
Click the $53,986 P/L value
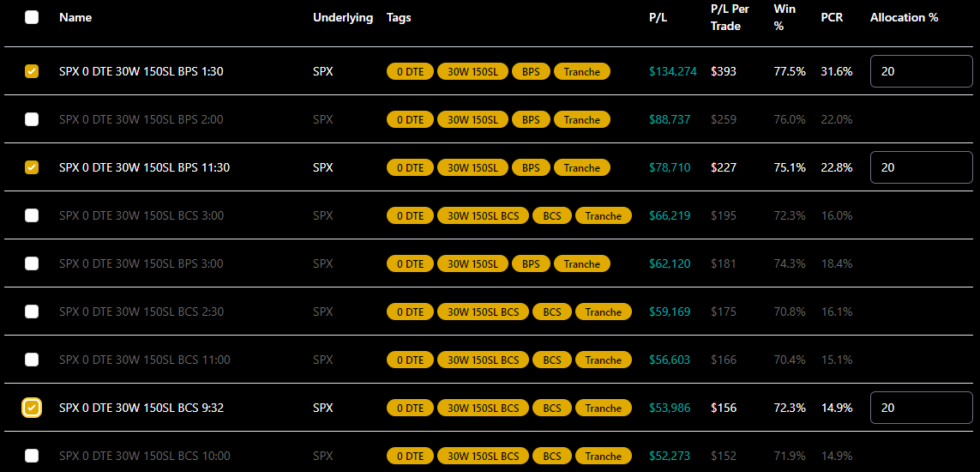(x=670, y=408)
